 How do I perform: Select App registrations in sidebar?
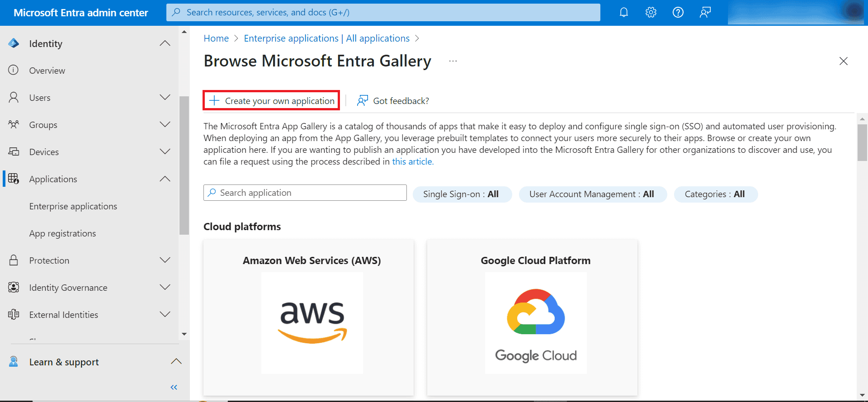[x=63, y=233]
